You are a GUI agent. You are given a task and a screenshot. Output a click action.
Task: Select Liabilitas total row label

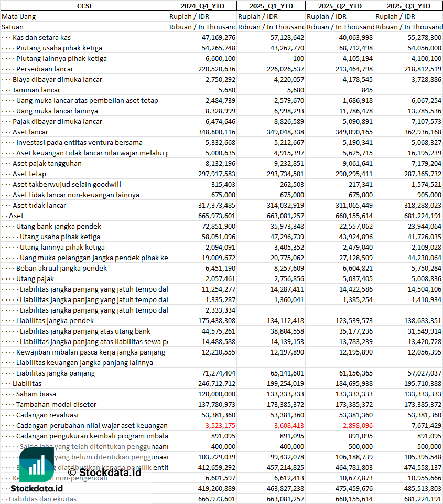click(27, 384)
